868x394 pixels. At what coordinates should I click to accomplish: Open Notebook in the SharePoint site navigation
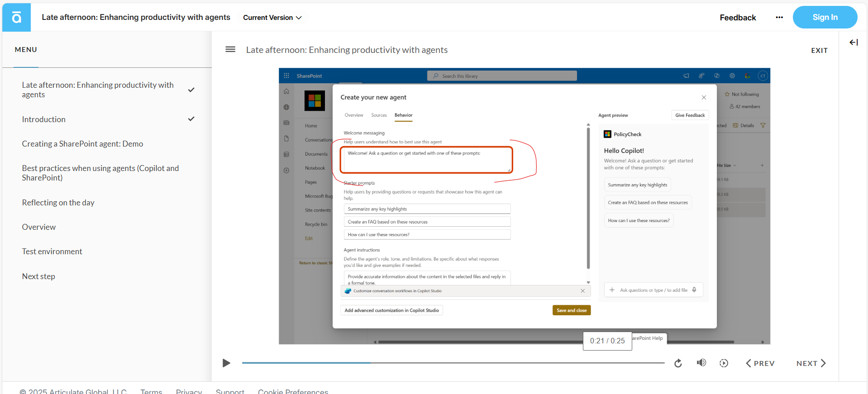tap(315, 168)
